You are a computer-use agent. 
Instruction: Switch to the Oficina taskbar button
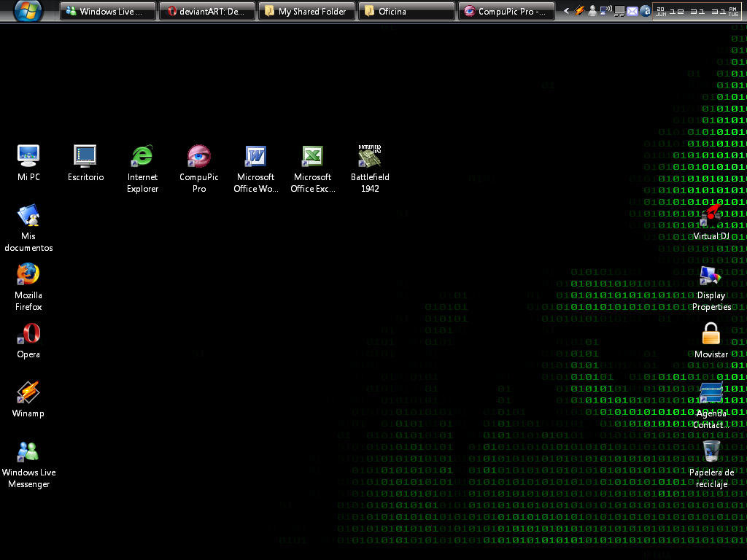(x=406, y=11)
